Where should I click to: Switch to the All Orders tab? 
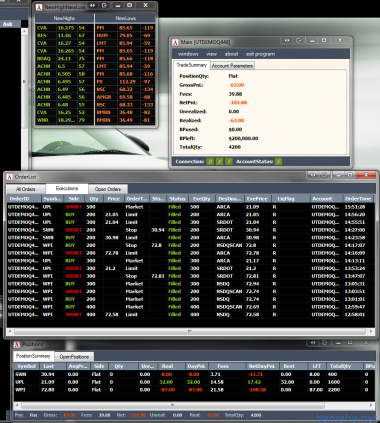(x=26, y=189)
